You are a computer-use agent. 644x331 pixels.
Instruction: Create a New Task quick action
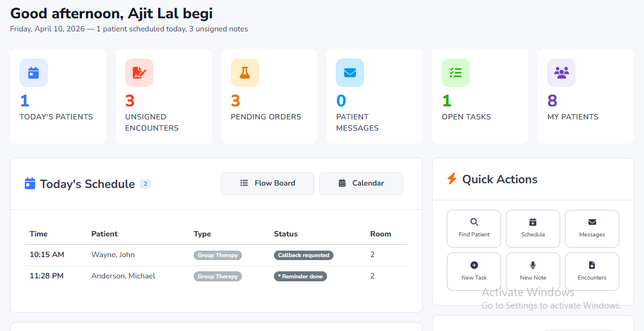click(474, 271)
